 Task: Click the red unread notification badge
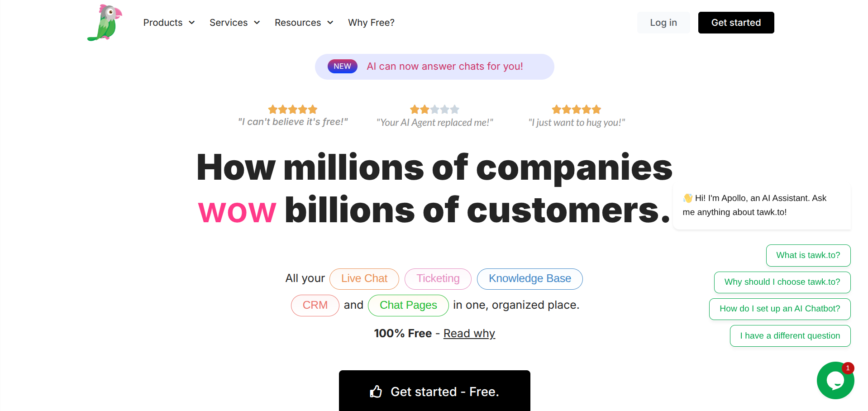tap(848, 368)
